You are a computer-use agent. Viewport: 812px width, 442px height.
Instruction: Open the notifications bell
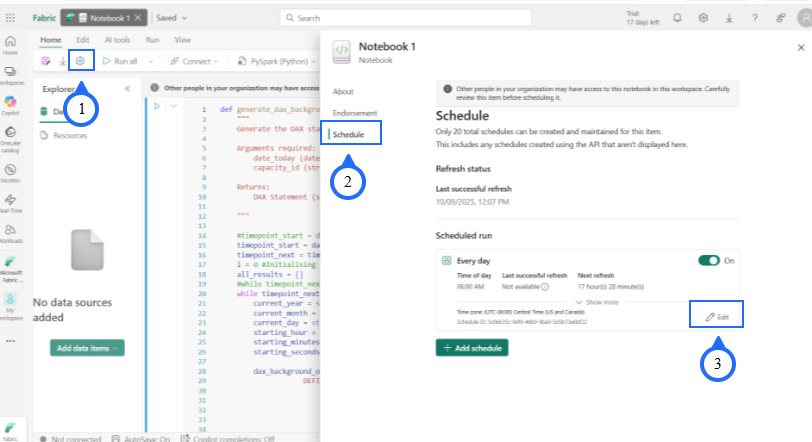click(678, 18)
